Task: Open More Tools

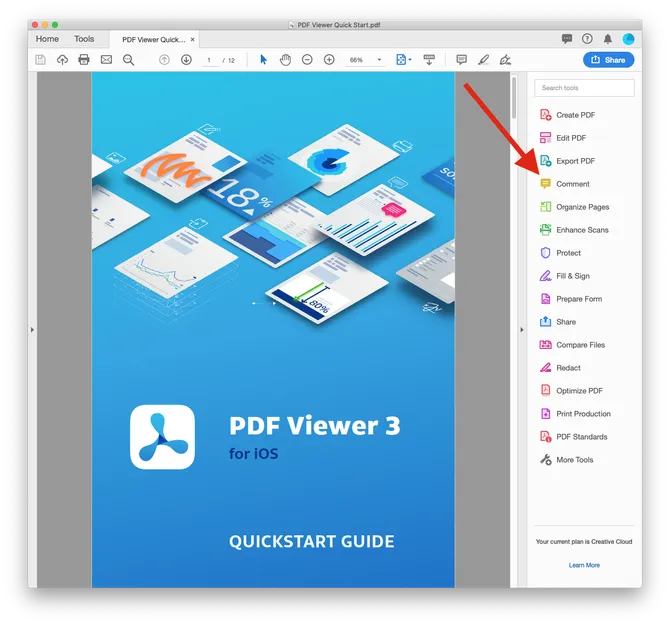Action: pos(567,460)
